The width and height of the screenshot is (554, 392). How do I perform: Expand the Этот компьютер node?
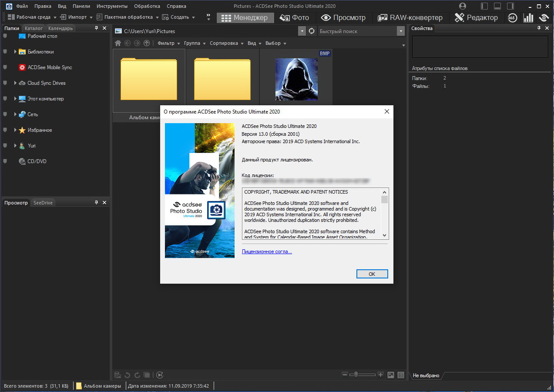[x=15, y=99]
